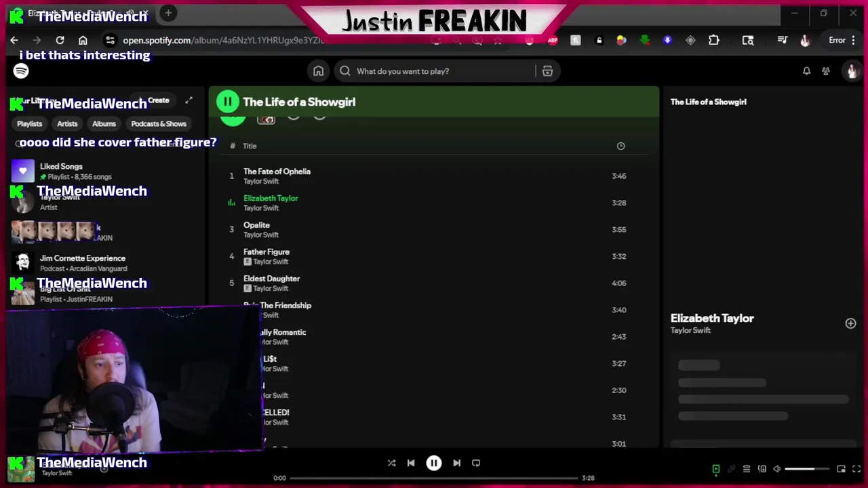This screenshot has height=488, width=868.
Task: Open Jim Cornette Experience podcast
Action: [105, 263]
